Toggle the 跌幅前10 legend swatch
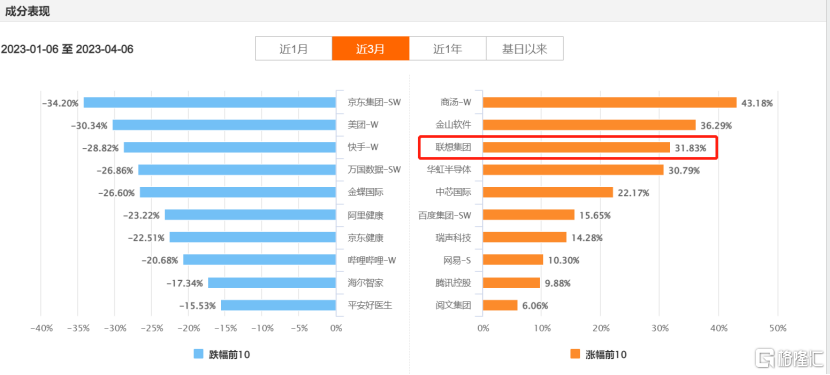Image resolution: width=830 pixels, height=375 pixels. (x=199, y=354)
